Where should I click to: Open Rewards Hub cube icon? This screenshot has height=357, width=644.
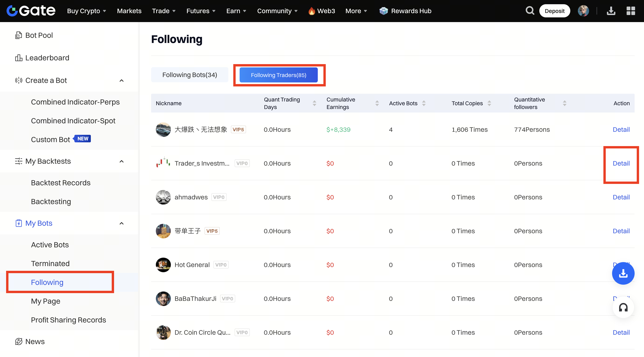click(383, 11)
